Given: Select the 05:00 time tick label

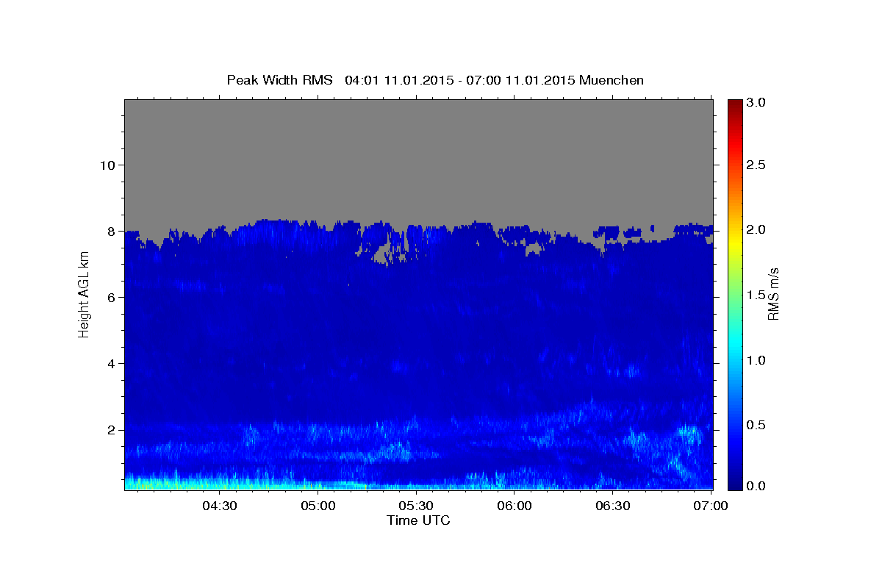Looking at the screenshot, I should click(318, 506).
